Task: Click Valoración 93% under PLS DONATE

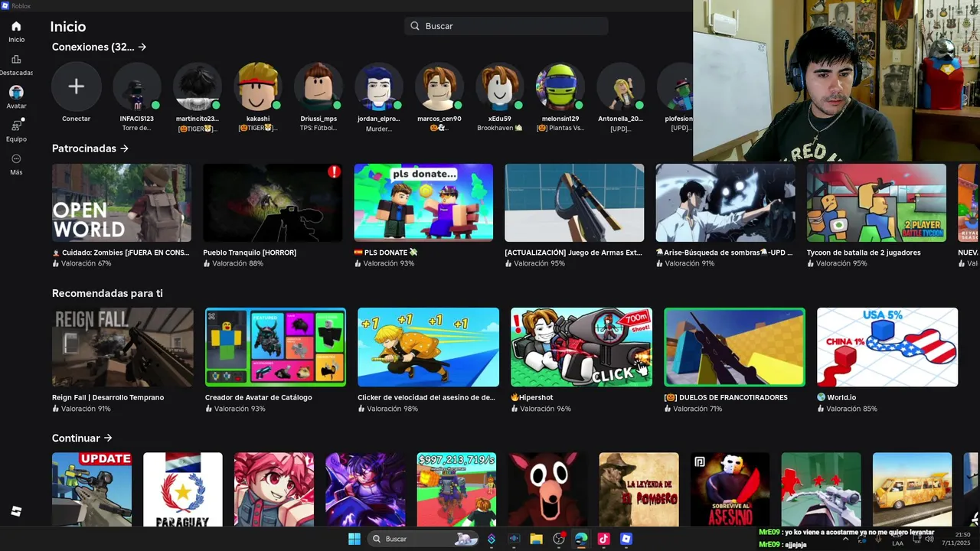Action: point(384,263)
